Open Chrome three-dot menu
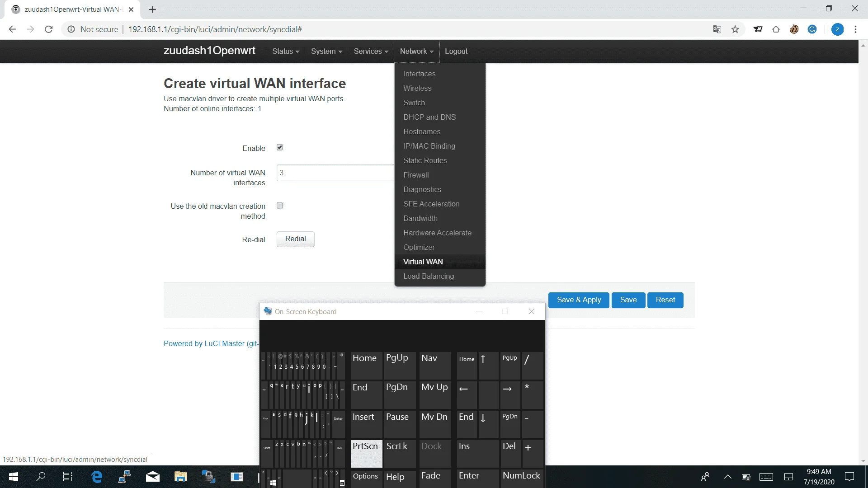Screen dimensions: 868x488 [x=855, y=29]
